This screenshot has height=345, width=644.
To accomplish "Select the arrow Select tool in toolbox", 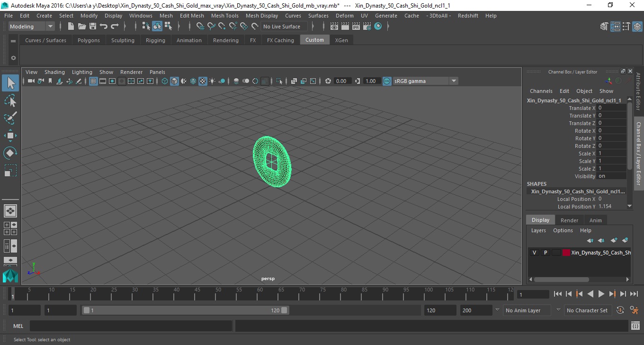I will [x=10, y=83].
